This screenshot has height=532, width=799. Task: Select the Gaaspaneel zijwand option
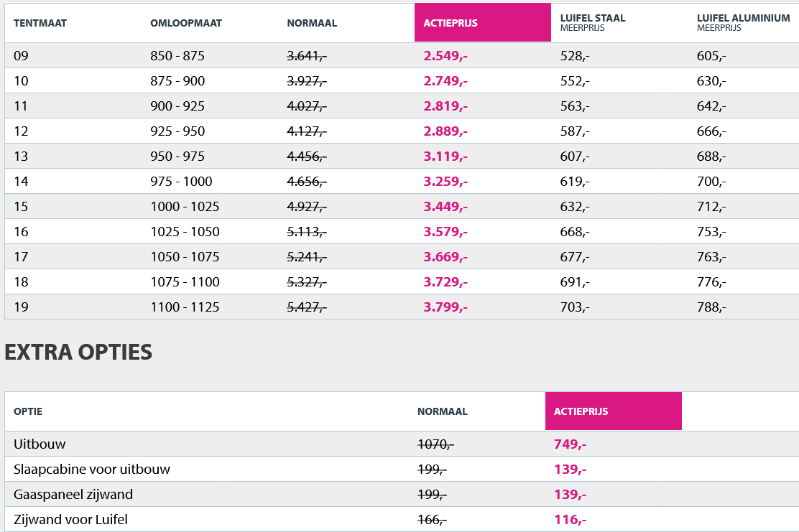point(73,495)
